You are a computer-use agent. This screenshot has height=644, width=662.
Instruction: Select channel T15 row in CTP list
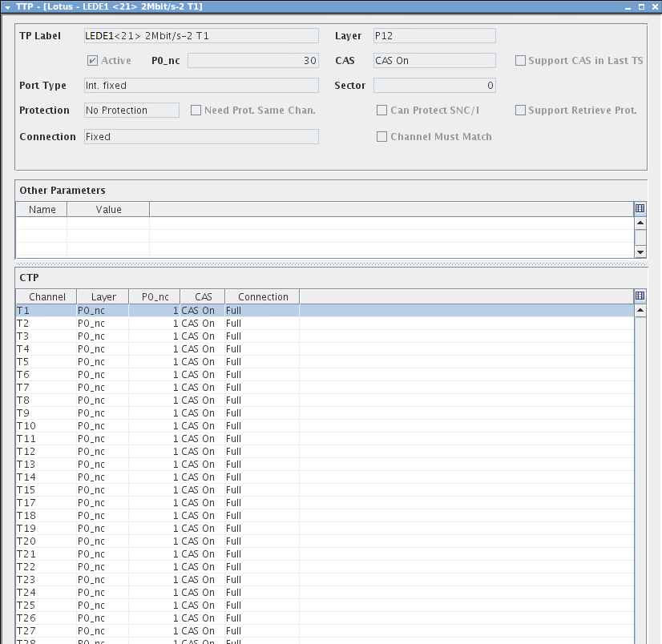[160, 489]
